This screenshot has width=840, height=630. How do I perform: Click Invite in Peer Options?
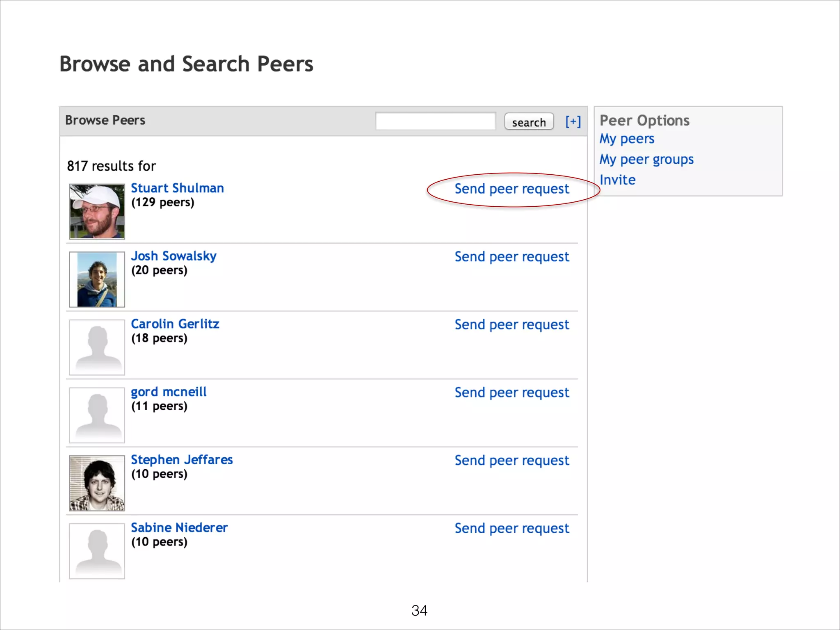[x=617, y=180]
